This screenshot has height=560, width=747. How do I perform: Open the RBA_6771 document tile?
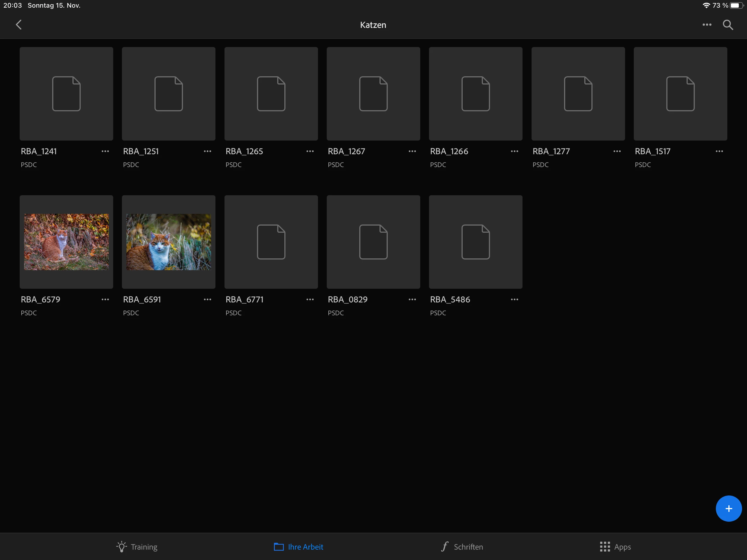pyautogui.click(x=271, y=242)
